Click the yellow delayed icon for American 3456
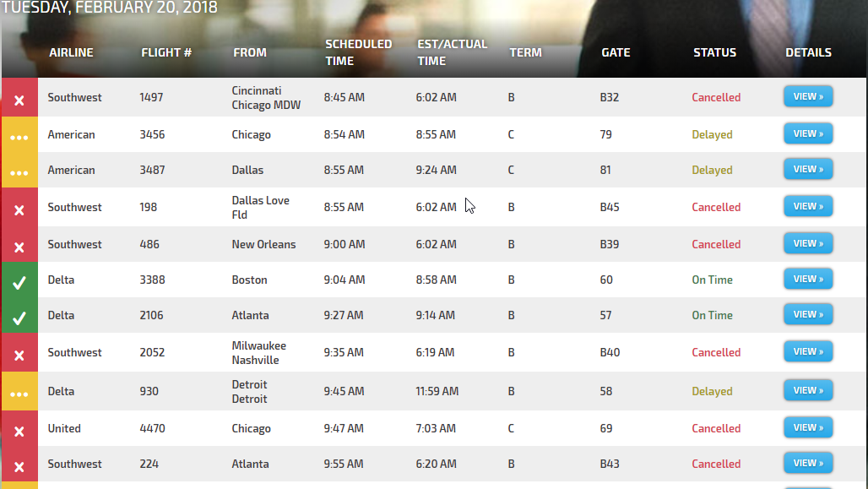 point(19,135)
